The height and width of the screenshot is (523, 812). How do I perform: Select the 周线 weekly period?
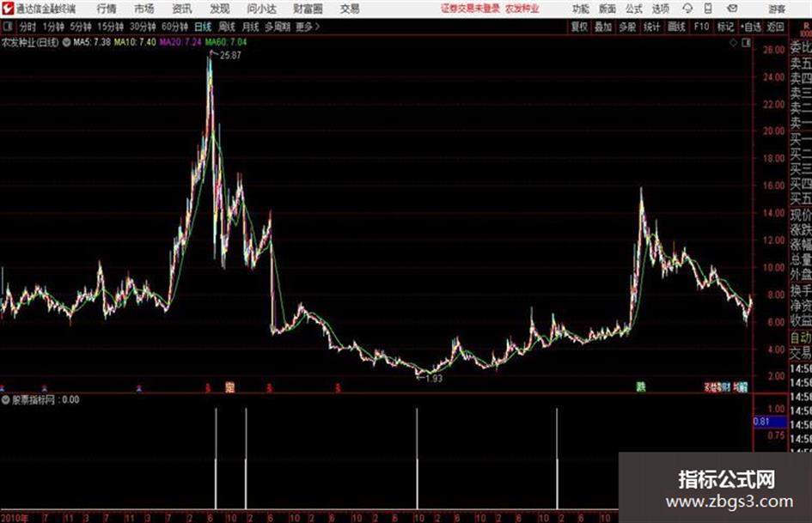pos(227,27)
